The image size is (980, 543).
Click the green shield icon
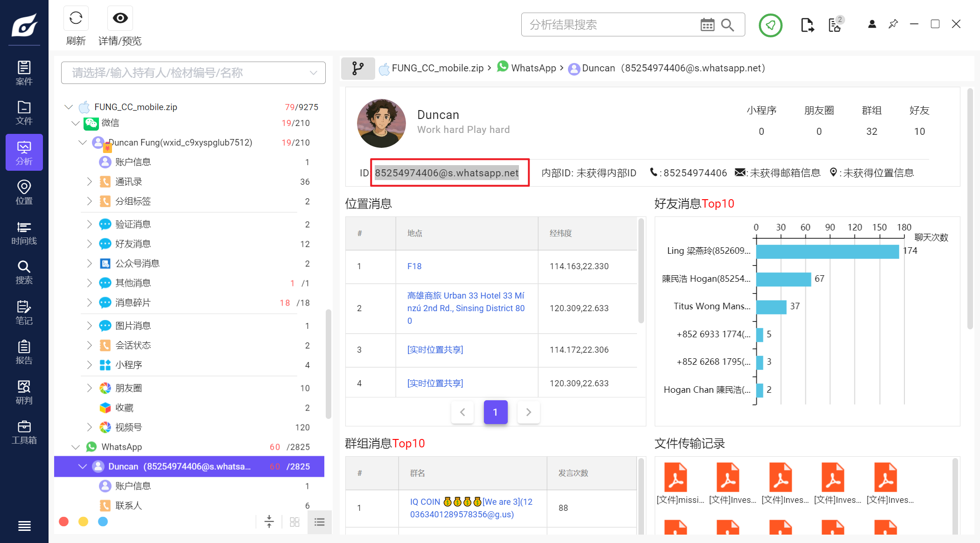(770, 25)
